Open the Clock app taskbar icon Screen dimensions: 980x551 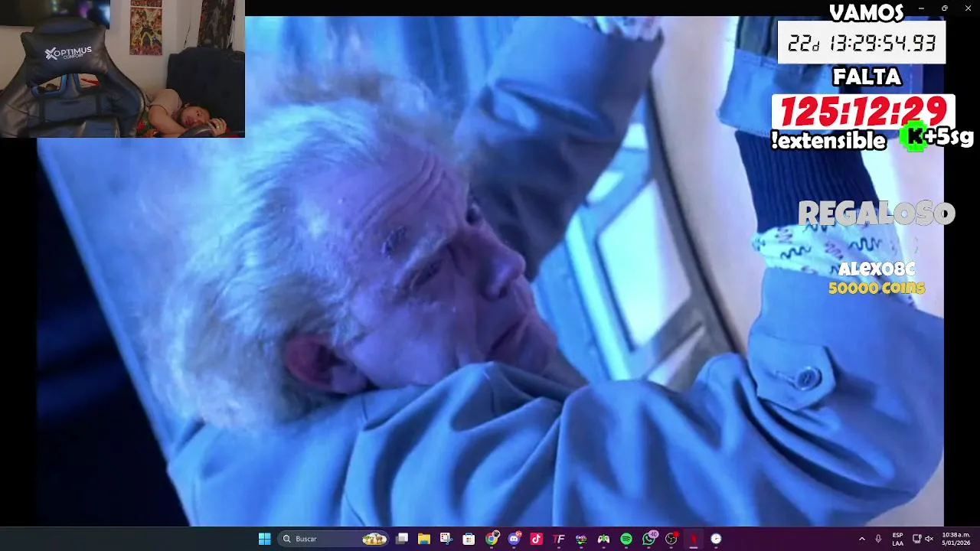click(716, 539)
